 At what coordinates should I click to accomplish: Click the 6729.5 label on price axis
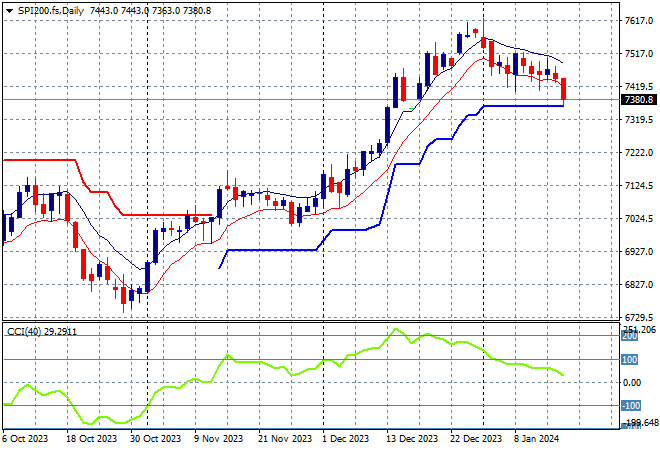coord(637,317)
